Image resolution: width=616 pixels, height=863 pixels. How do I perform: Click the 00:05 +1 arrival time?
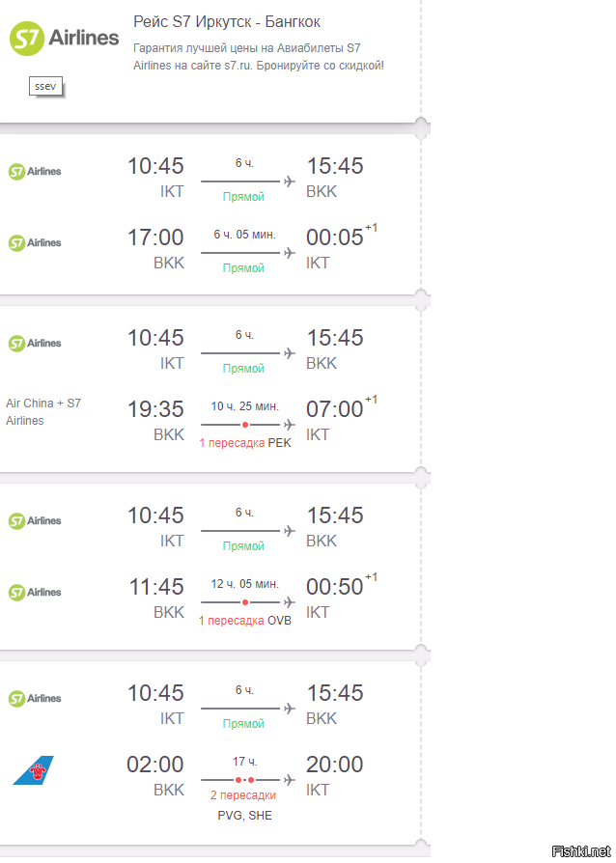335,237
